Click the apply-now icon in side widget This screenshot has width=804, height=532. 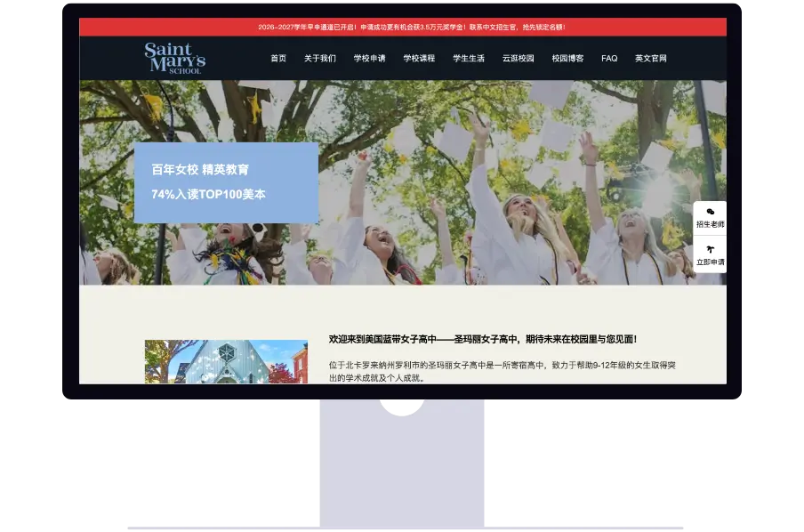pyautogui.click(x=710, y=249)
